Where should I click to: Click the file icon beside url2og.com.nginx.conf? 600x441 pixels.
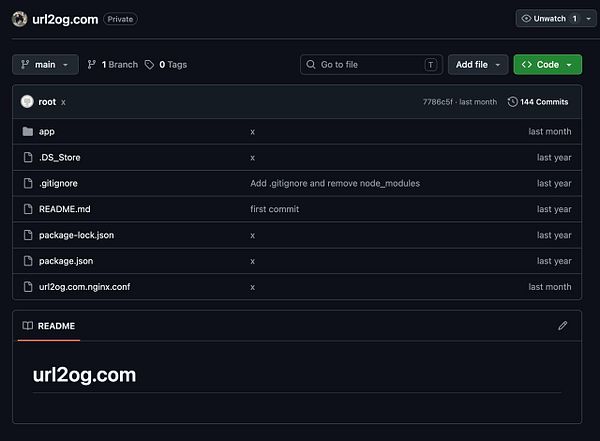(28, 286)
